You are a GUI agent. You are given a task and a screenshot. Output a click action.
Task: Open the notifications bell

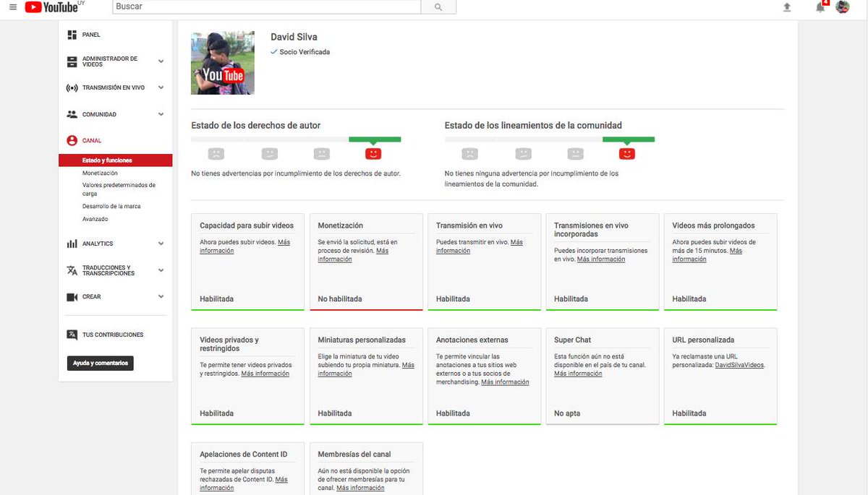click(x=820, y=7)
